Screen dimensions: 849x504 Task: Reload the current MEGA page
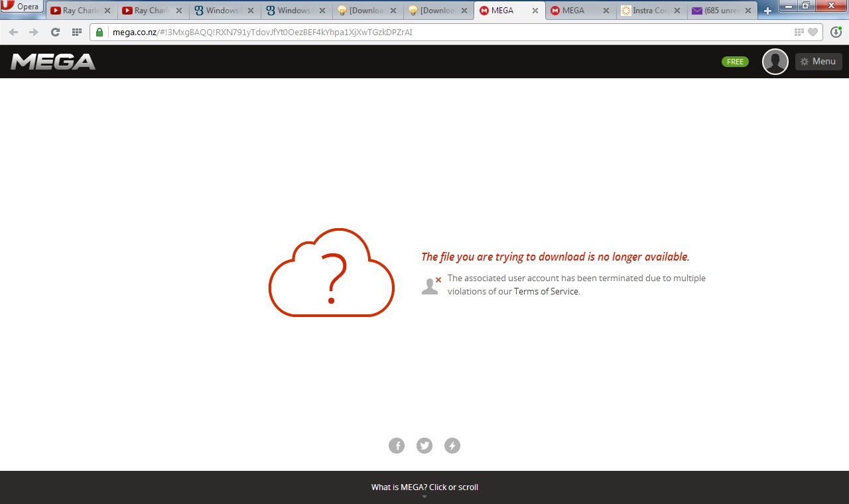[x=56, y=32]
